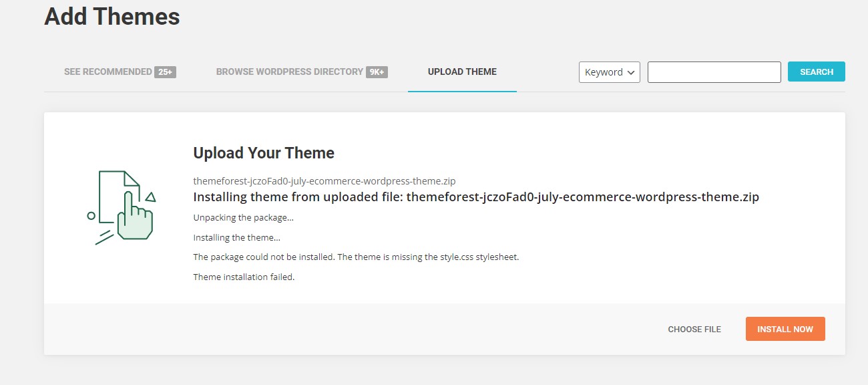Click the small triangle beside the upload illustration
Viewport: 868px width, 385px height.
pos(150,197)
